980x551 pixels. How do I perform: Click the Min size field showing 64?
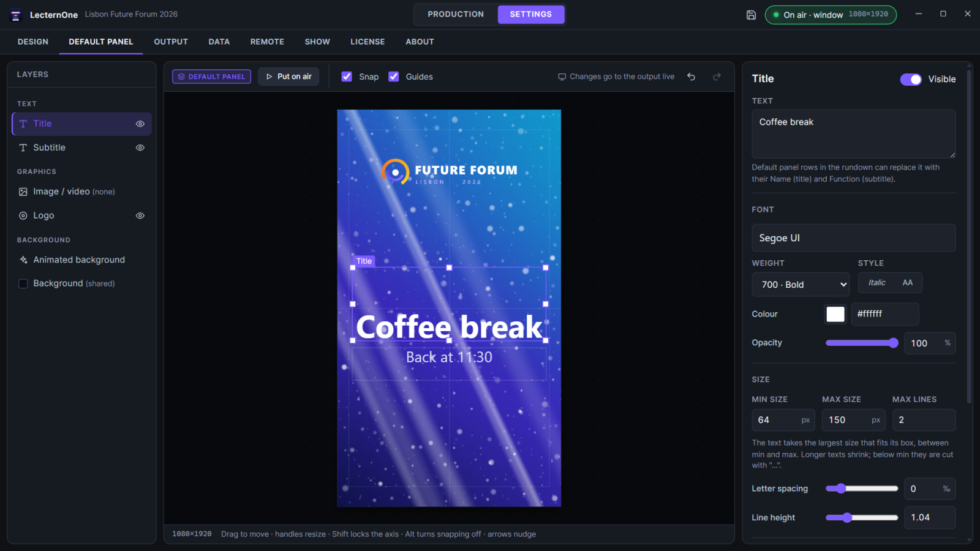[x=783, y=420]
